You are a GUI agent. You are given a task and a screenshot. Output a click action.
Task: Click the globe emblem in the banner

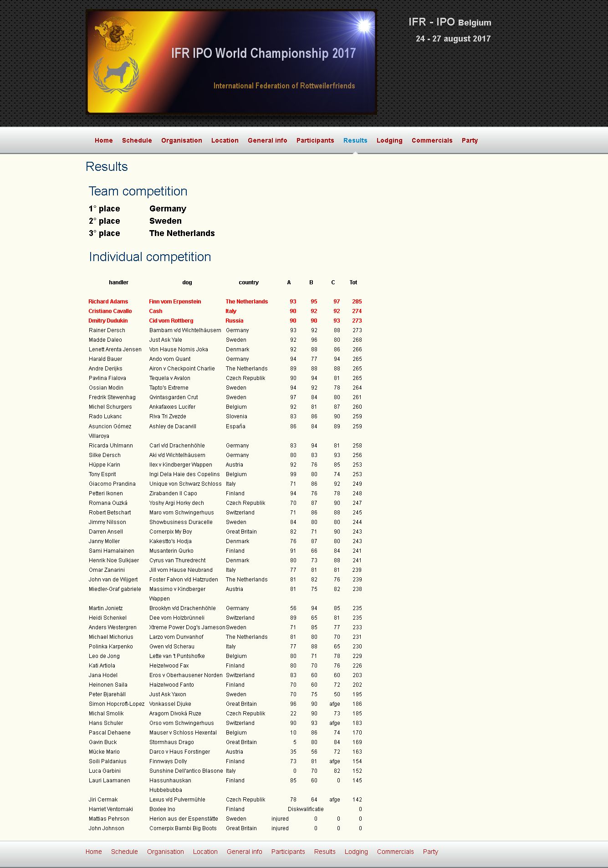pyautogui.click(x=115, y=34)
